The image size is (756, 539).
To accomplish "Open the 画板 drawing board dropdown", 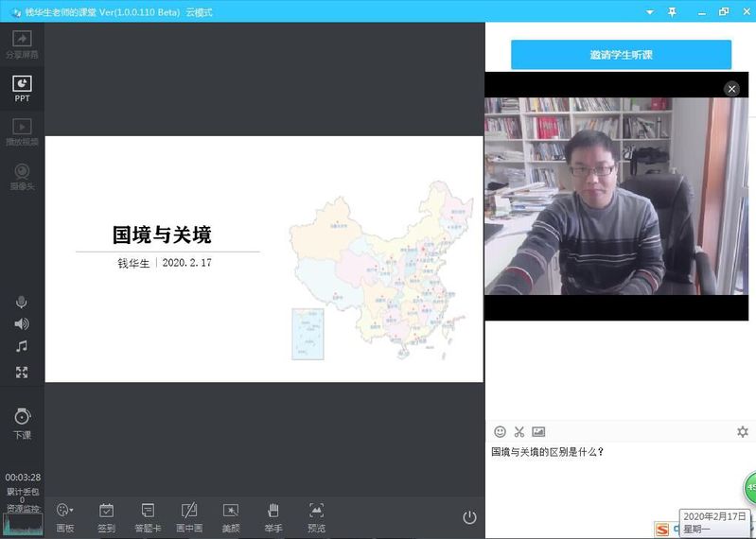I will click(x=65, y=518).
